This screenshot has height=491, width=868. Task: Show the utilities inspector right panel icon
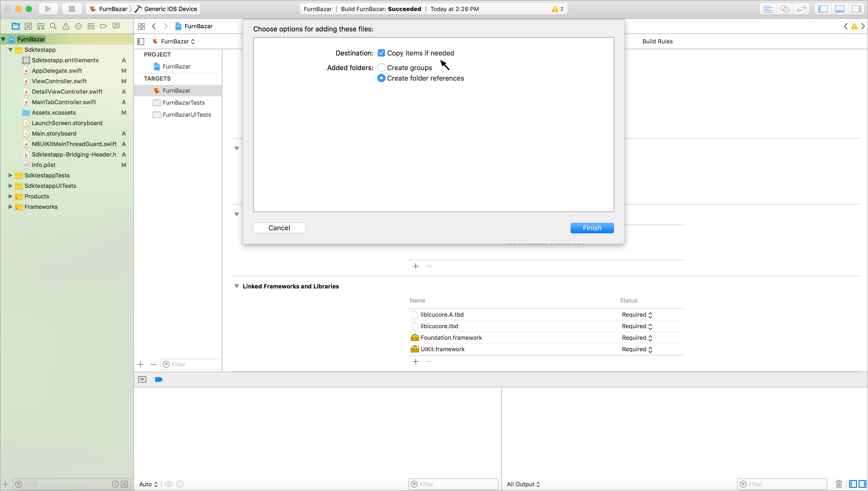tap(856, 9)
